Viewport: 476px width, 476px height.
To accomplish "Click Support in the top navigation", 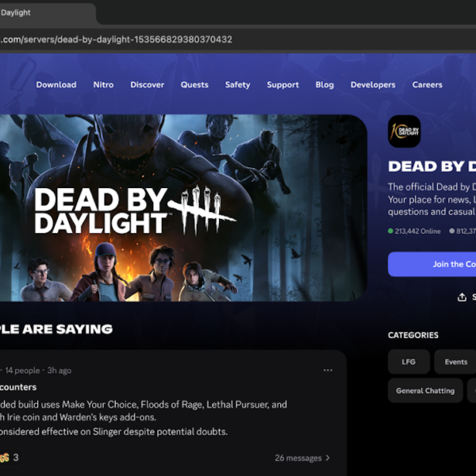I will tap(282, 85).
